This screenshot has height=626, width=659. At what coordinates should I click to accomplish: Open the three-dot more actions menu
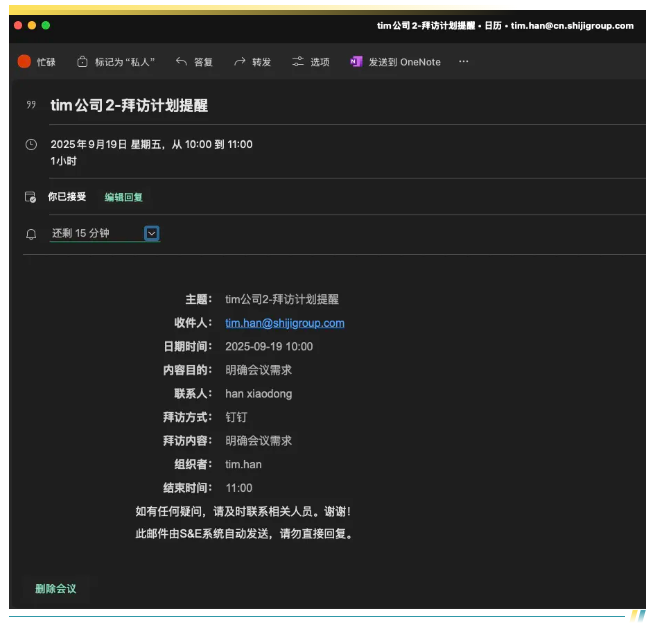[463, 62]
